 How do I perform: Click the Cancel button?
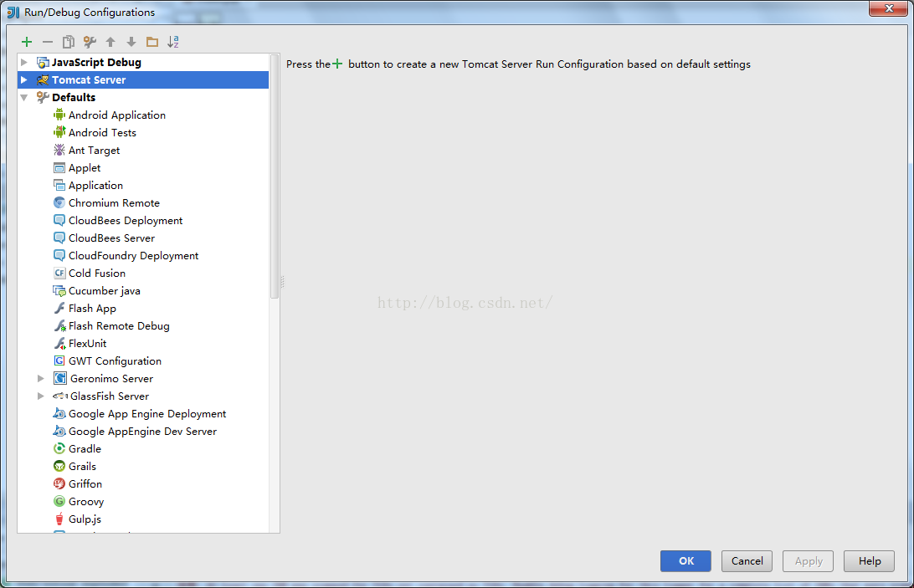coord(747,560)
